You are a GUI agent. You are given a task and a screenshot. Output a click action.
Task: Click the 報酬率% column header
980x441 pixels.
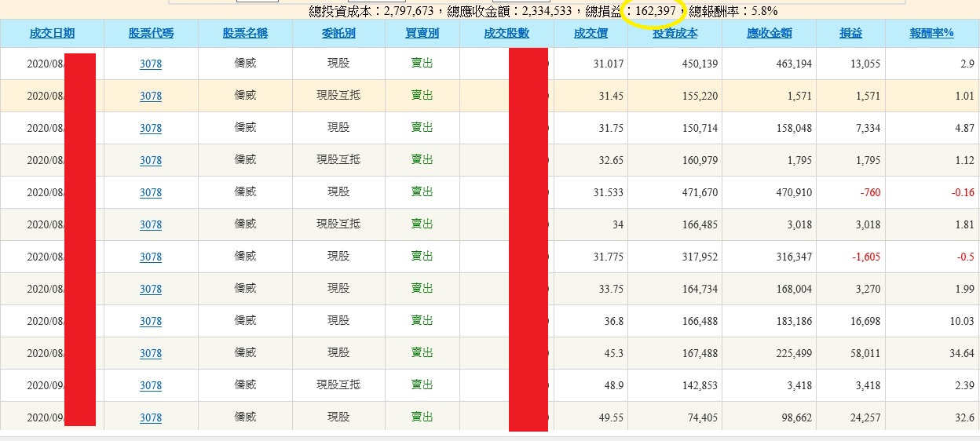point(932,34)
